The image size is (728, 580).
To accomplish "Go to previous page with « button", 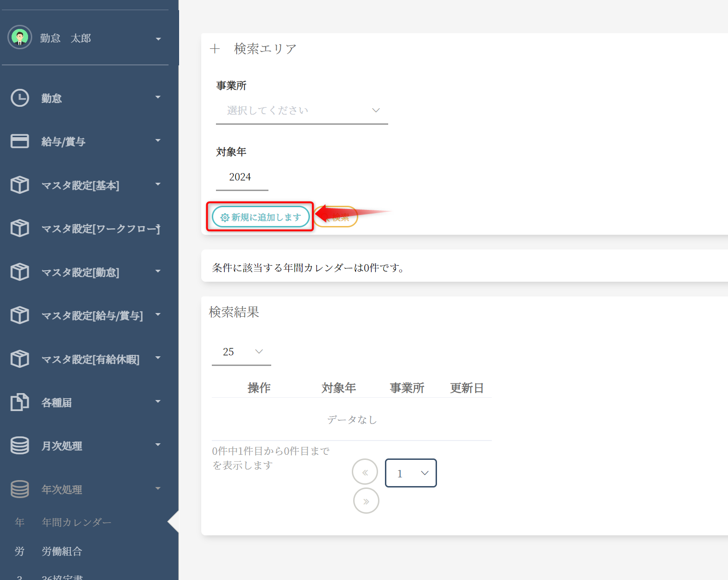I will point(365,472).
